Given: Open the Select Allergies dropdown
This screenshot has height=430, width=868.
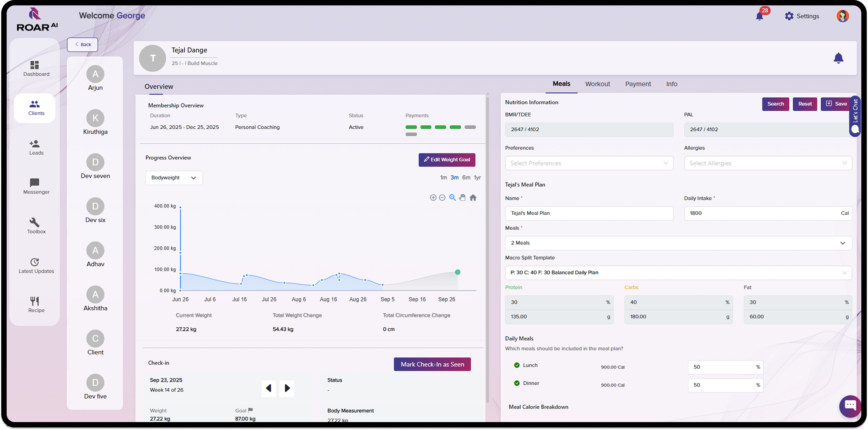Looking at the screenshot, I should point(768,163).
